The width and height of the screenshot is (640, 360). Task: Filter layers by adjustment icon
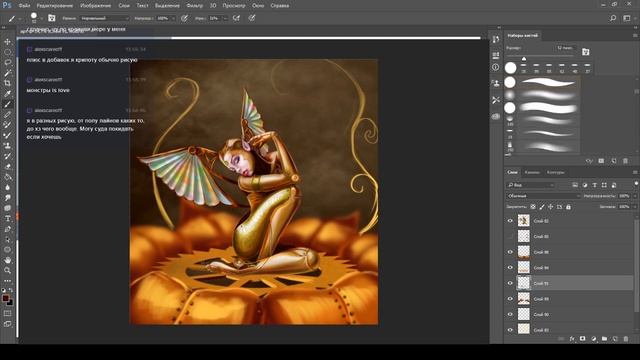coord(584,185)
